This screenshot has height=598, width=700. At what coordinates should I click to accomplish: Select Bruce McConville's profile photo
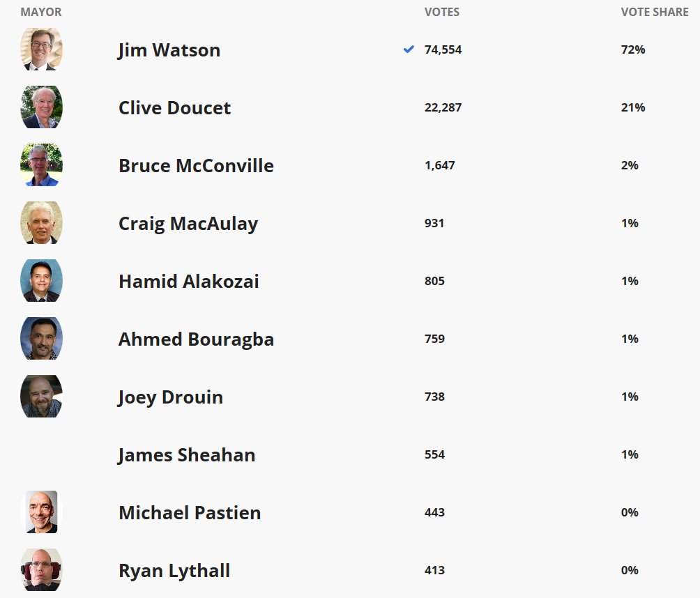click(x=41, y=165)
